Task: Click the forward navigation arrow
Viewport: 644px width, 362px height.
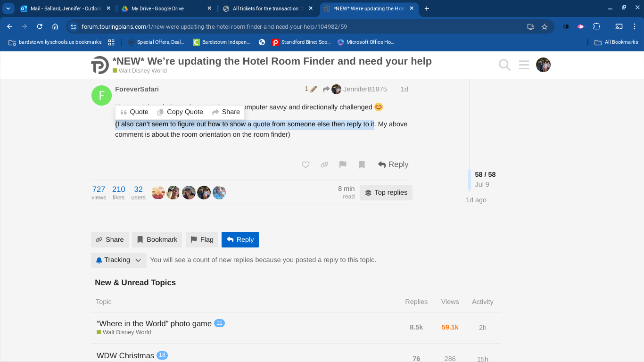Action: point(25,27)
